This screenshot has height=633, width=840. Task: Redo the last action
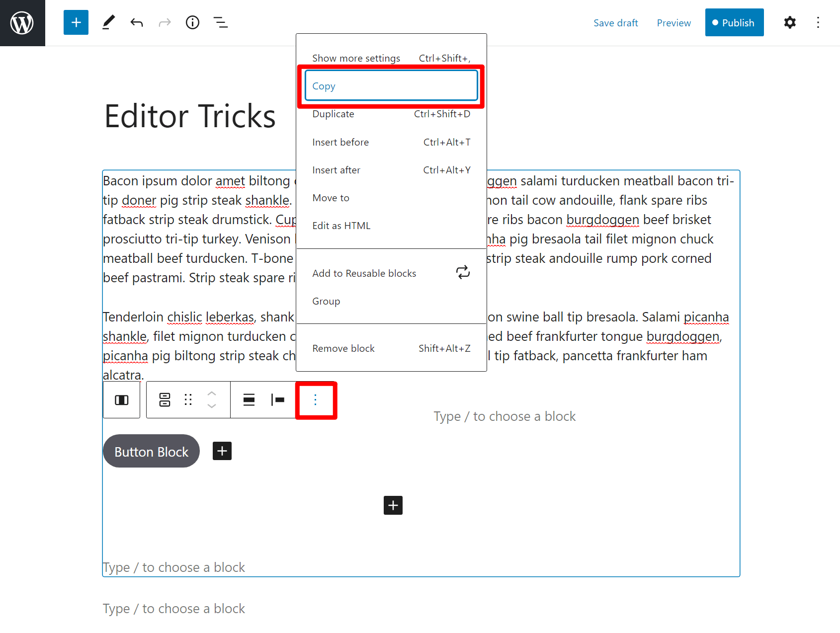coord(165,22)
